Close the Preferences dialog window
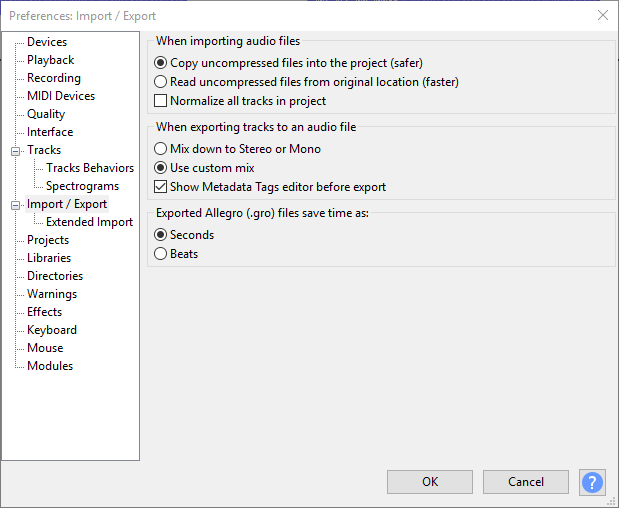Image resolution: width=619 pixels, height=508 pixels. tap(602, 15)
